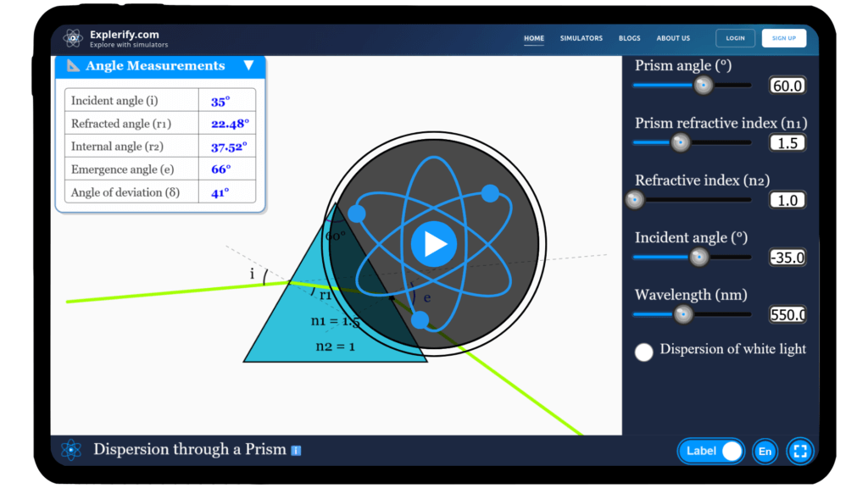Open the SIMULATORS menu
This screenshot has width=868, height=488.
point(581,38)
